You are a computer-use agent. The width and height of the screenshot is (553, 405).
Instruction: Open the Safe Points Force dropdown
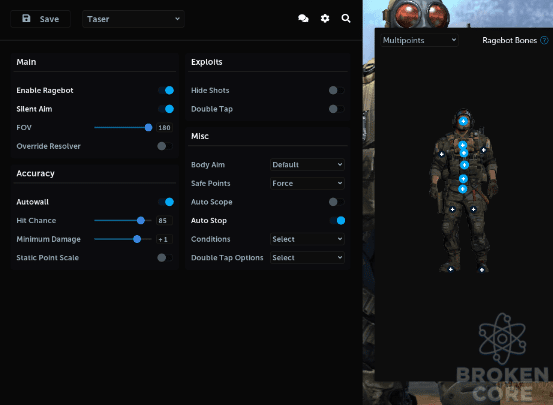point(307,183)
